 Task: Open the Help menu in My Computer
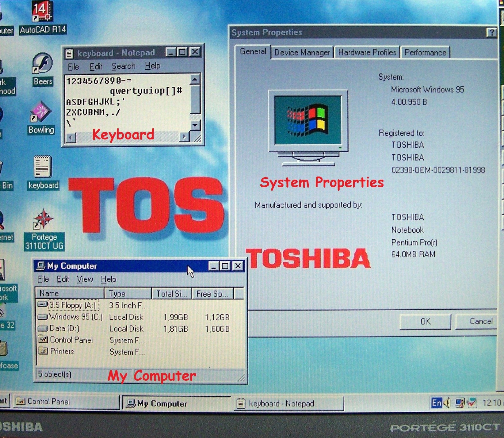109,279
